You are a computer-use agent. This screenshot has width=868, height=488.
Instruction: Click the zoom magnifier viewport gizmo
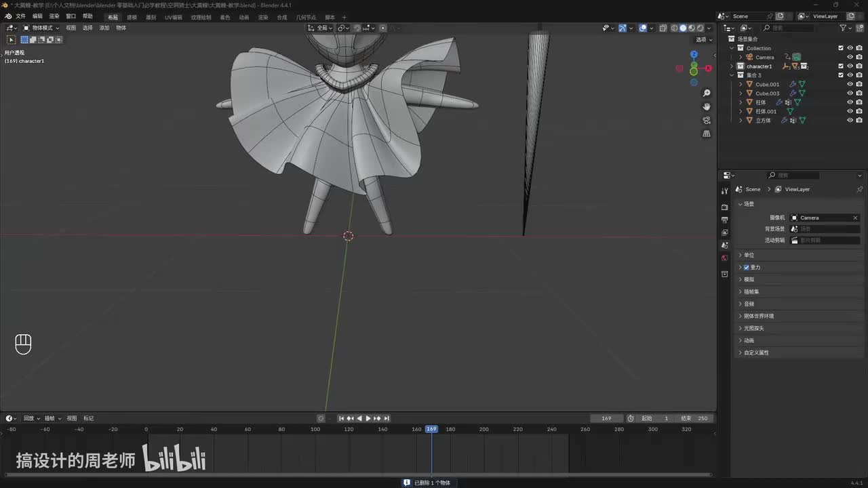pos(707,93)
